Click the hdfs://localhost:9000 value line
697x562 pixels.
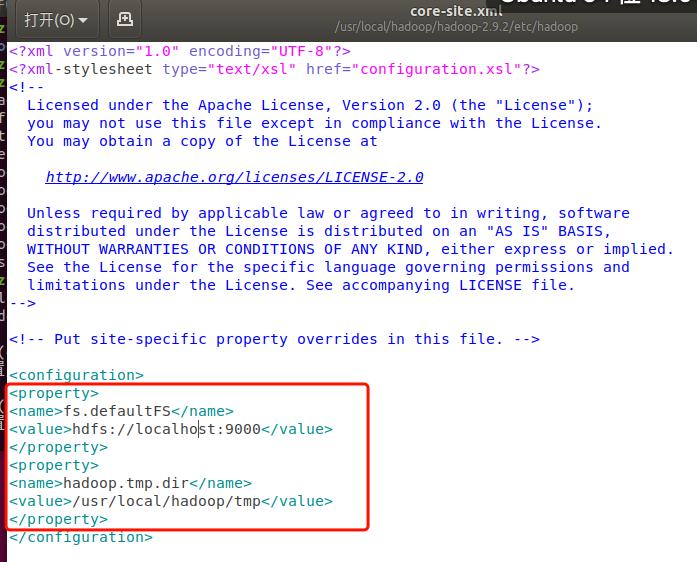point(171,429)
